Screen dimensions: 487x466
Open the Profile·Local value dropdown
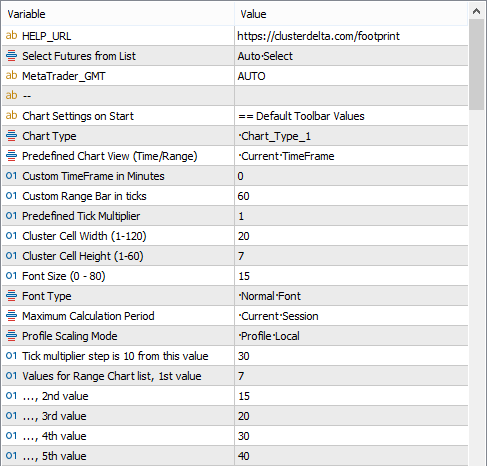click(351, 336)
